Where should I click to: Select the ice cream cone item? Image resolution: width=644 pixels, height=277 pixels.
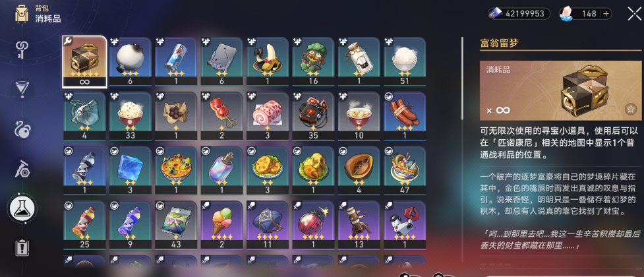point(221,226)
